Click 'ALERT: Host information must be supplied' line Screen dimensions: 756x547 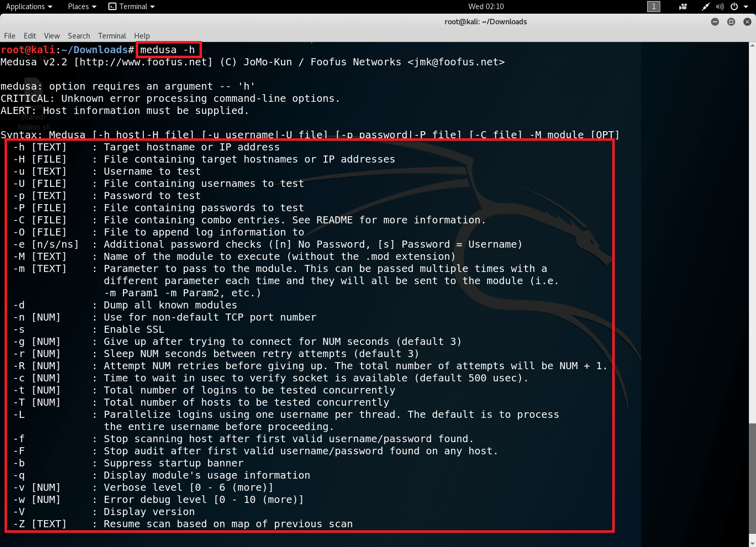click(125, 110)
